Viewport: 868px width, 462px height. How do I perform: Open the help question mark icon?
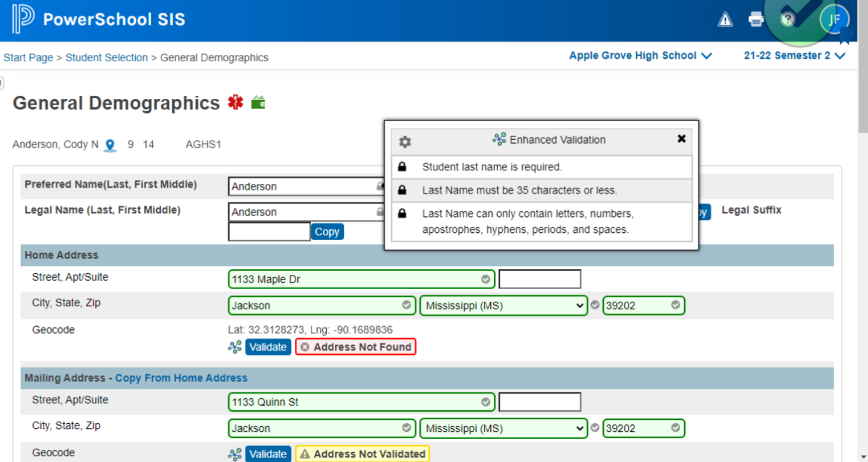tap(788, 19)
